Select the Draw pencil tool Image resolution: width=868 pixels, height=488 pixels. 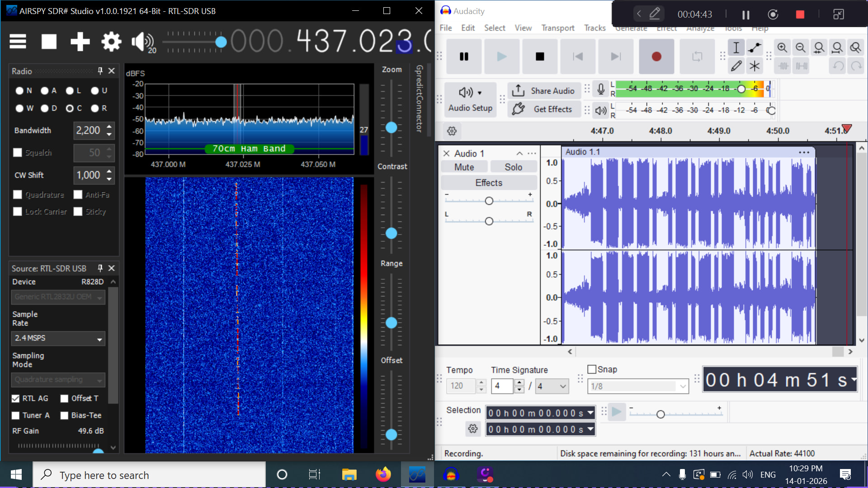coord(736,66)
